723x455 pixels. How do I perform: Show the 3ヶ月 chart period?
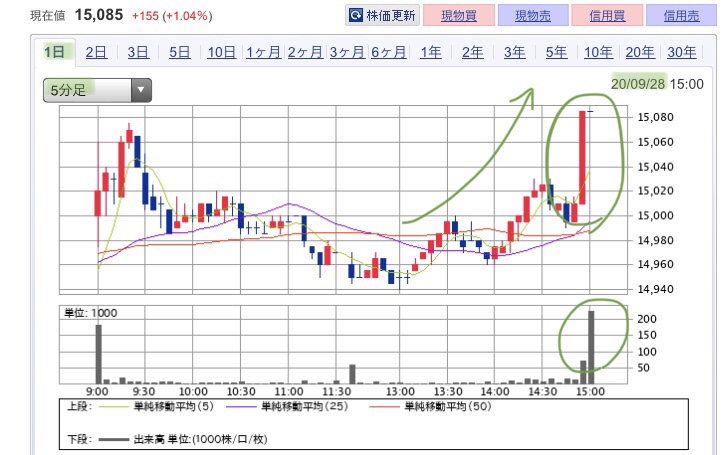[x=347, y=52]
